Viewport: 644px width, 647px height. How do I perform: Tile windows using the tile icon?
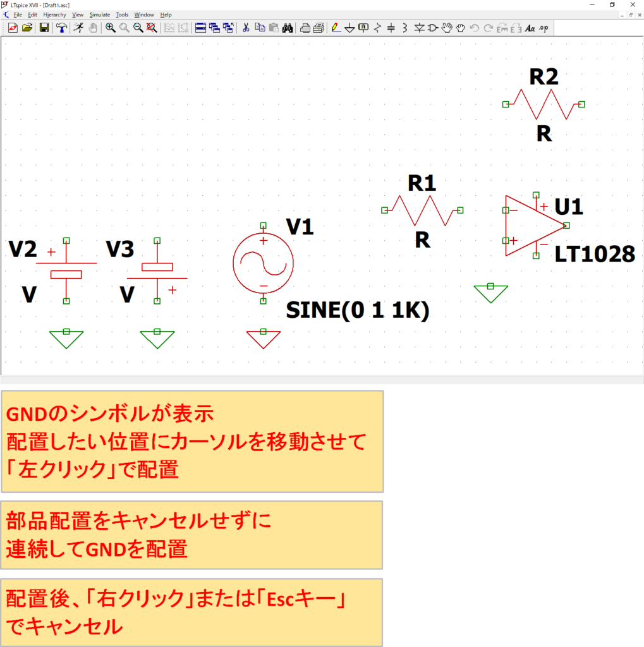click(x=200, y=28)
